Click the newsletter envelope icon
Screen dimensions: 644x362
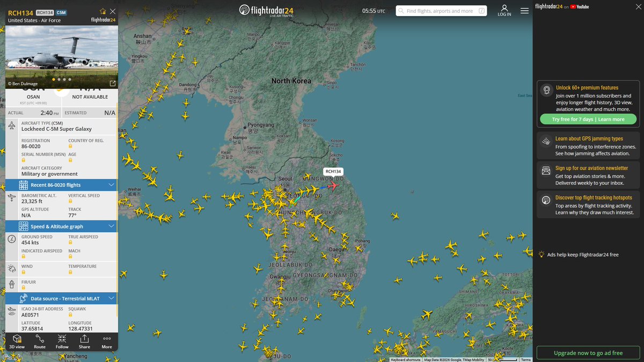coord(546,171)
